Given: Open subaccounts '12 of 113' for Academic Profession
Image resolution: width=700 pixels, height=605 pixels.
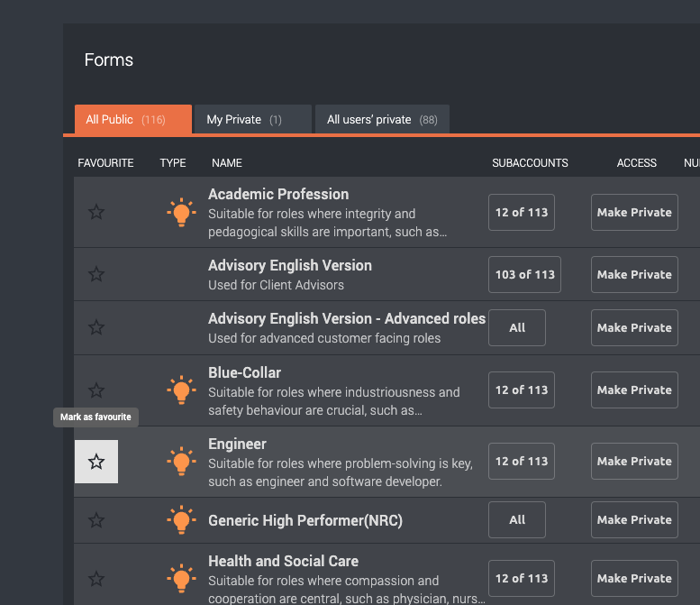Looking at the screenshot, I should [522, 213].
